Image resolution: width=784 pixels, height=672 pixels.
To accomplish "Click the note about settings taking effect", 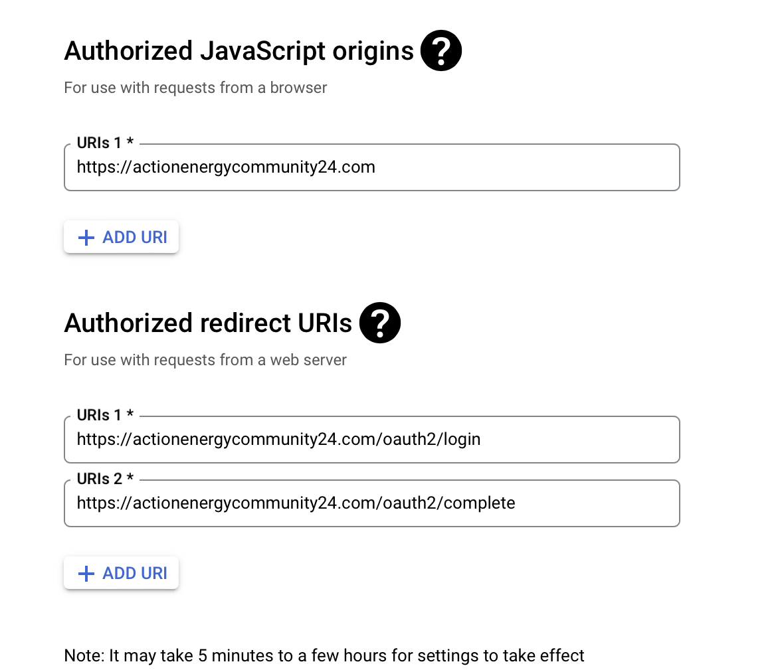I will (x=324, y=656).
